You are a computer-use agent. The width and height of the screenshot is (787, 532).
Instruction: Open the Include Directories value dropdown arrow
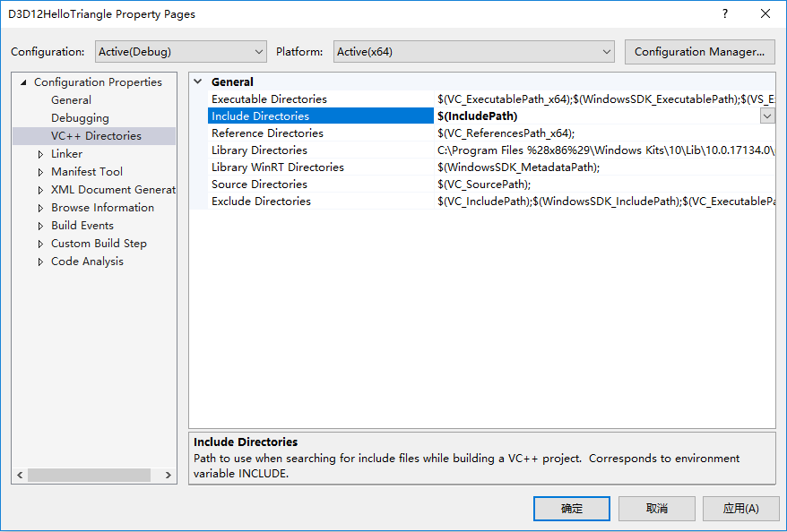(767, 116)
